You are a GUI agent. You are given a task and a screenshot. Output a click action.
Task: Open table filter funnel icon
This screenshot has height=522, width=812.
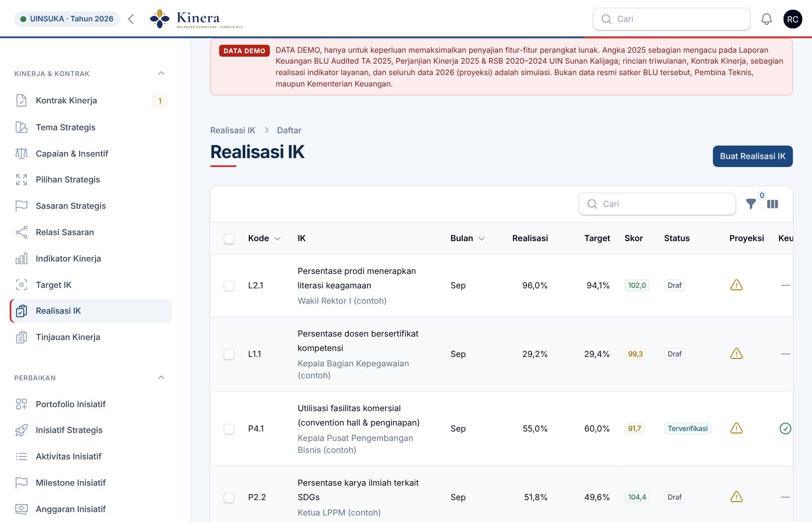coord(751,204)
